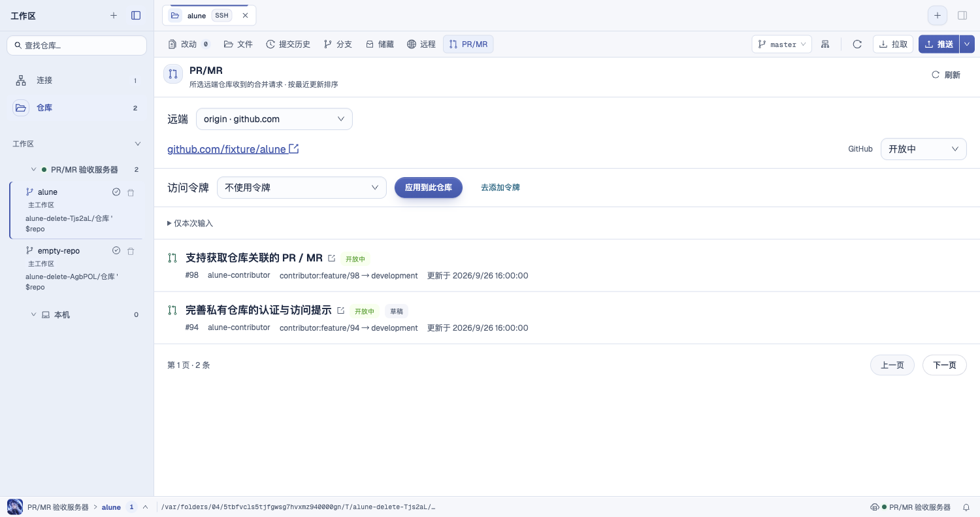Viewport: 980px width, 517px height.
Task: Click the notification bell in status bar
Action: coord(966,507)
